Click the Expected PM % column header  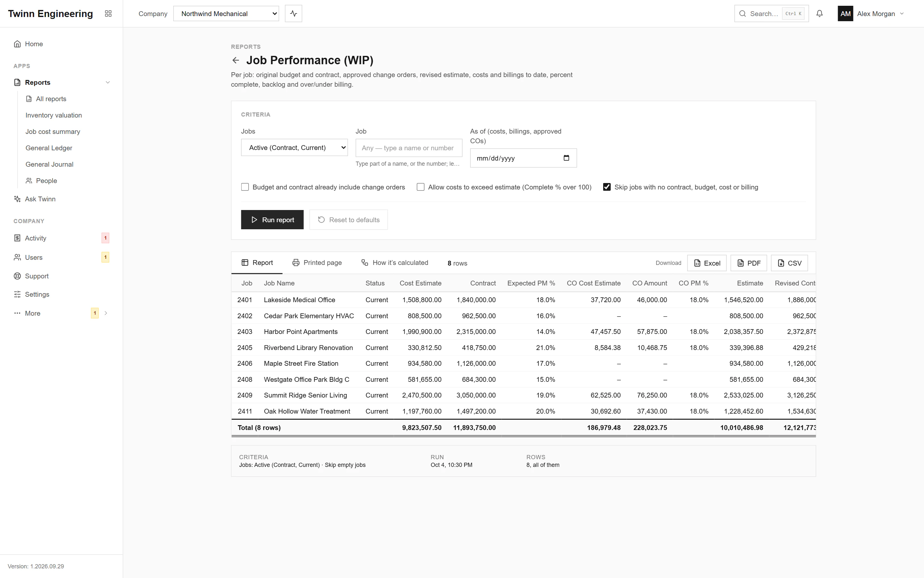coord(531,283)
